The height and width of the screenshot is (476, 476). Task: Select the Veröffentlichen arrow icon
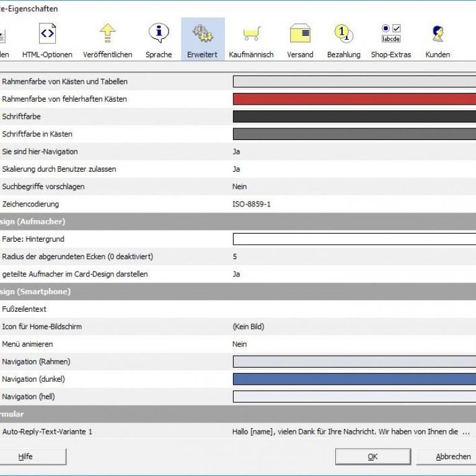pos(108,34)
